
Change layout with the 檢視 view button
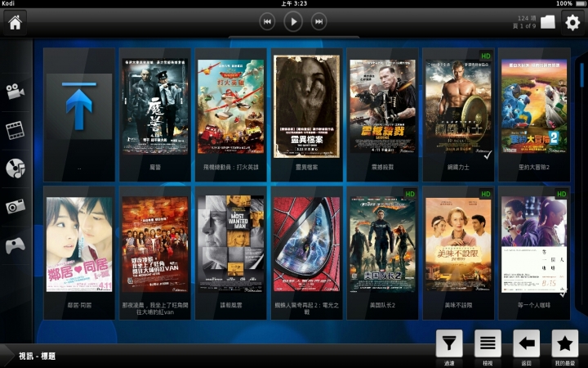[488, 343]
